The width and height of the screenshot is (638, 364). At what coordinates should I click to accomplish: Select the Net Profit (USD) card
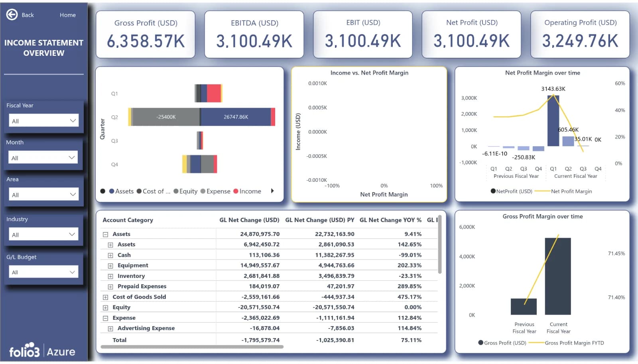pos(471,34)
